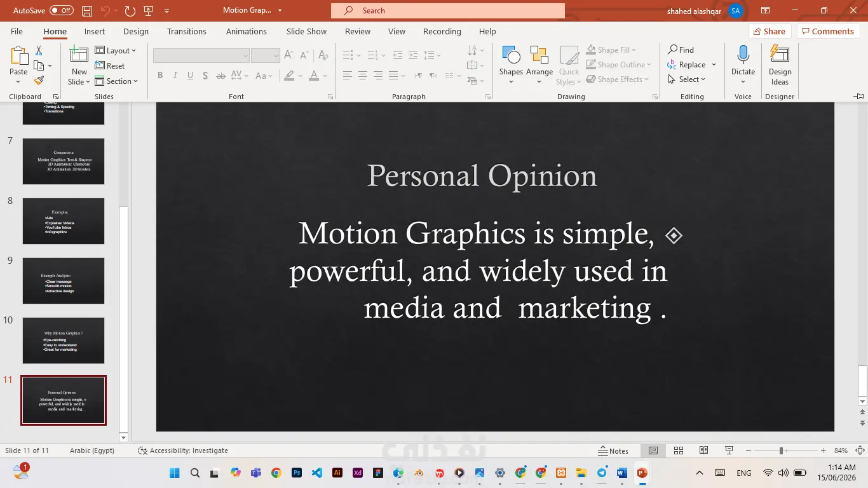Move the zoom slider handle
Image resolution: width=868 pixels, height=488 pixels.
coord(781,451)
